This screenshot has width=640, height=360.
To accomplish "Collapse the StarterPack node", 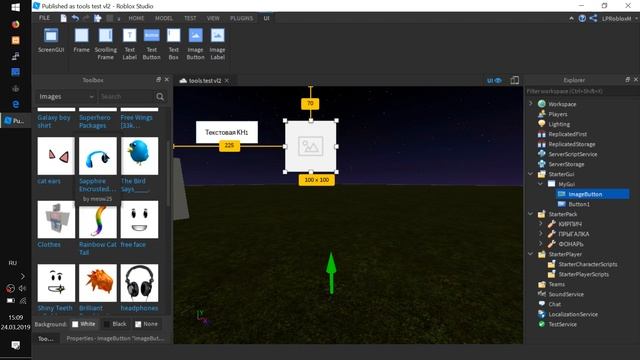I will pos(531,214).
